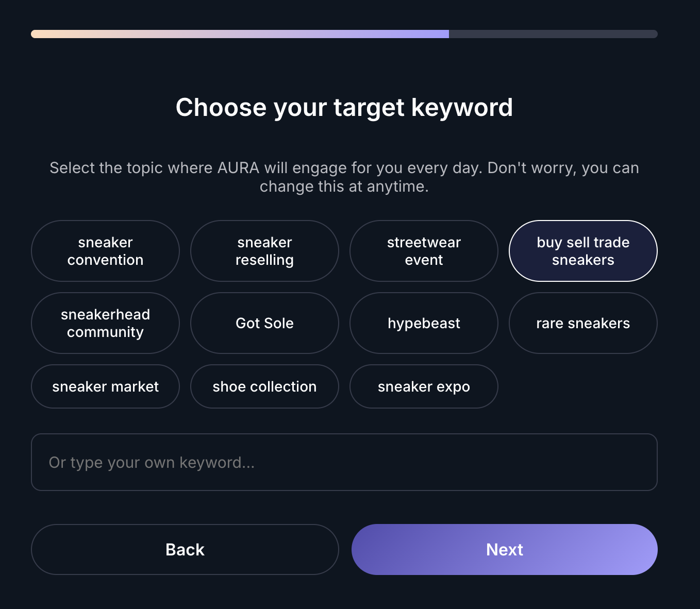The height and width of the screenshot is (609, 700).
Task: Choose Got Sole as your keyword
Action: click(x=264, y=323)
